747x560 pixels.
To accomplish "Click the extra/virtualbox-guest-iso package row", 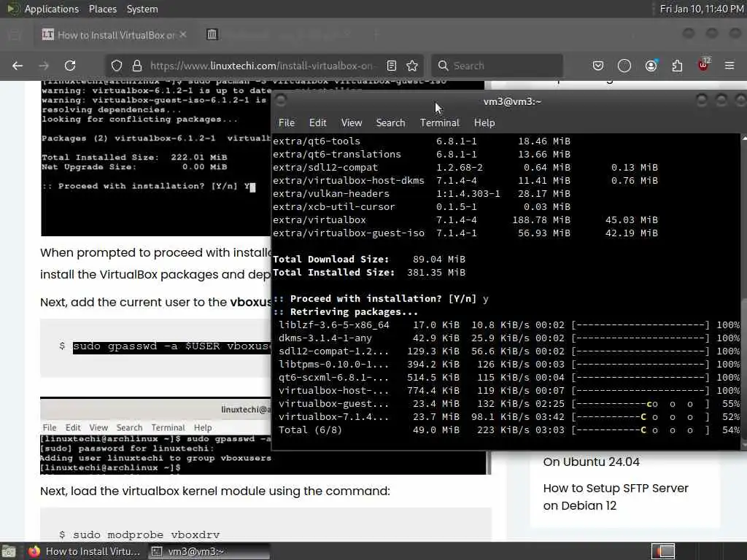I will [x=465, y=233].
